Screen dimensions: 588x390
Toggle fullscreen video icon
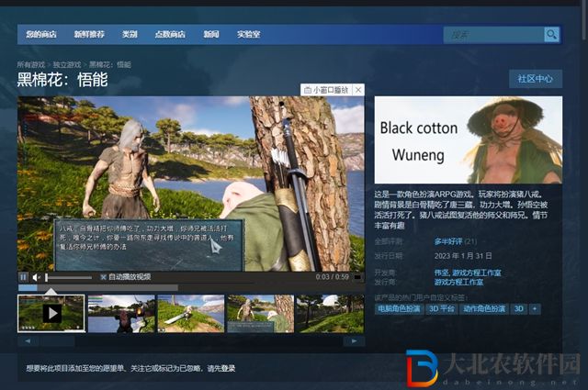coord(357,277)
